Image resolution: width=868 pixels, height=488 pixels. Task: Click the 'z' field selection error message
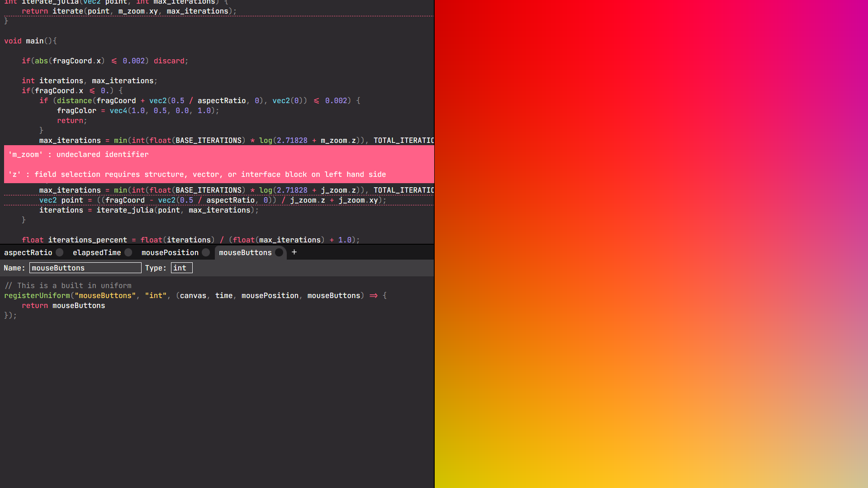coord(197,175)
